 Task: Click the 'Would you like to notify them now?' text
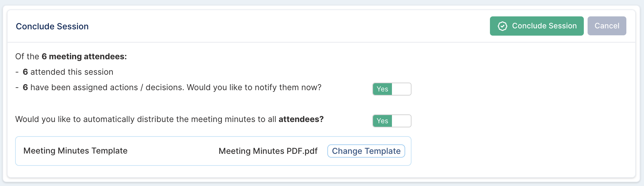click(254, 87)
